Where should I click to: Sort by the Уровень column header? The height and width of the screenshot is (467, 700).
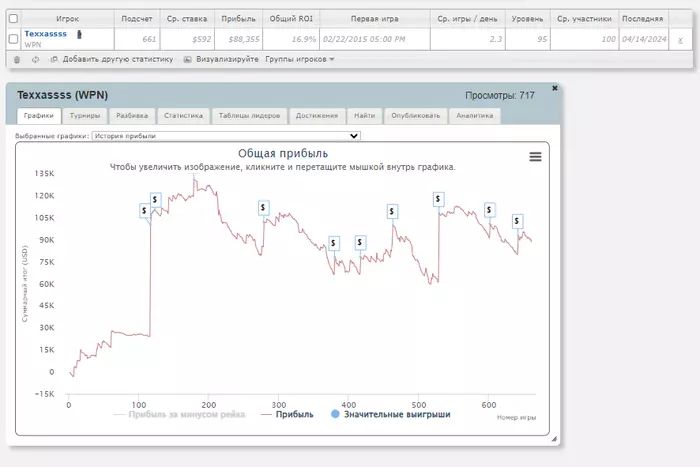(528, 19)
